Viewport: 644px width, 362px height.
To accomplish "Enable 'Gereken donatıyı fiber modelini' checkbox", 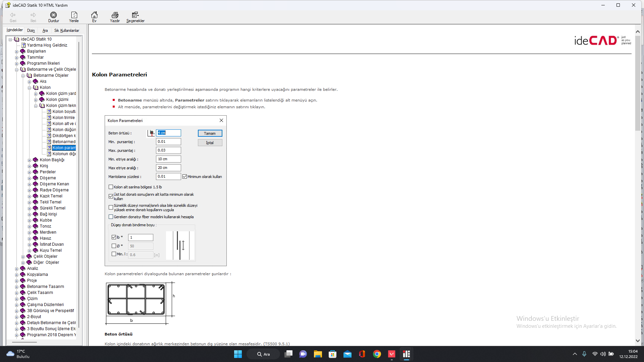I will (x=111, y=217).
